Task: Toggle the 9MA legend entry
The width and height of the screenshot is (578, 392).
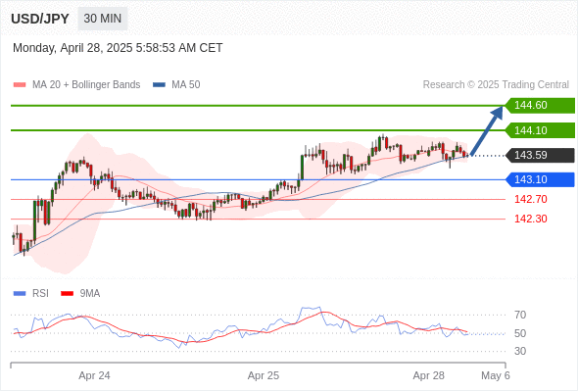Action: tap(80, 294)
